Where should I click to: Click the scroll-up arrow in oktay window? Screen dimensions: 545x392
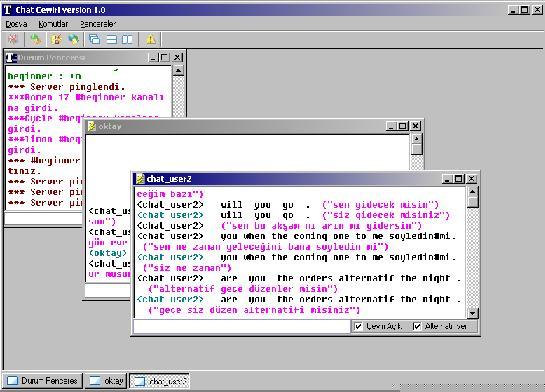pyautogui.click(x=416, y=139)
